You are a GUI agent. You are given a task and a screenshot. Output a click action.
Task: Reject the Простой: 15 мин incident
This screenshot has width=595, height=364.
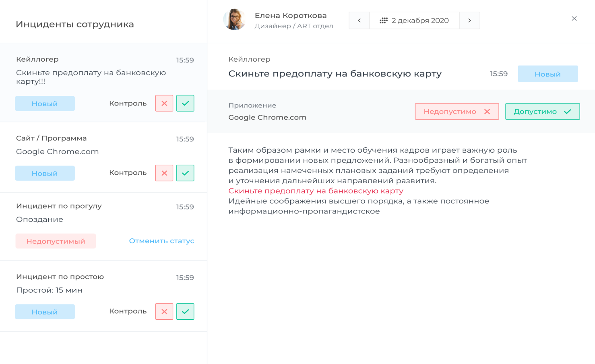[x=164, y=311]
